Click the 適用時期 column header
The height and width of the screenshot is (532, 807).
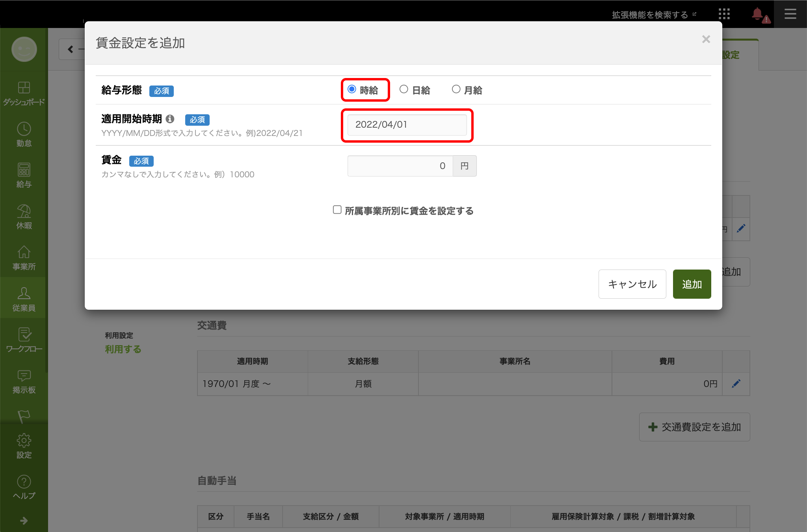tap(253, 361)
